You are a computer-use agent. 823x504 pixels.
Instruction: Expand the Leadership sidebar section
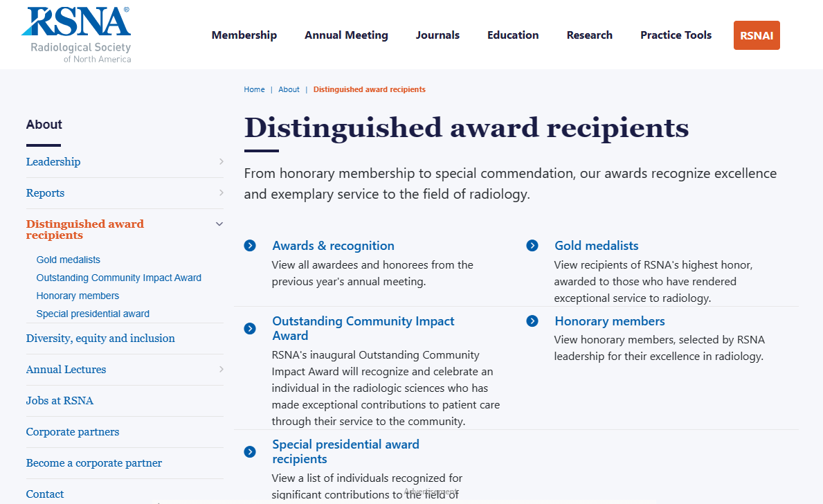click(x=221, y=162)
